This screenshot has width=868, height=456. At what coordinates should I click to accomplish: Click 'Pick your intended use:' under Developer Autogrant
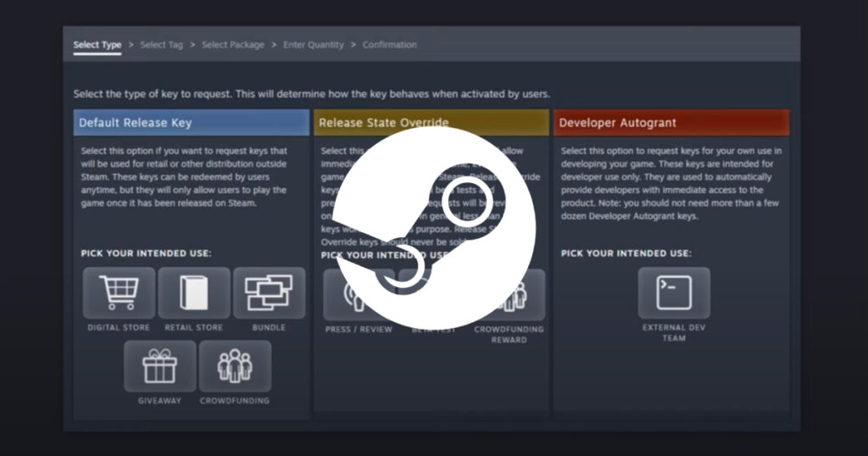626,253
